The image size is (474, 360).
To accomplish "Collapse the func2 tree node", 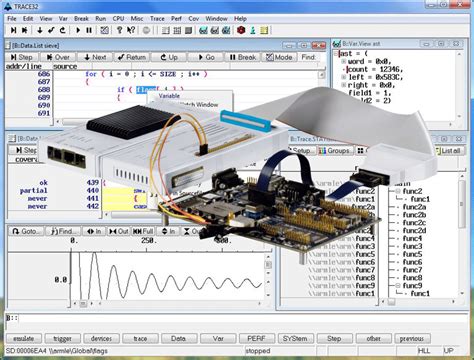I will coord(398,191).
